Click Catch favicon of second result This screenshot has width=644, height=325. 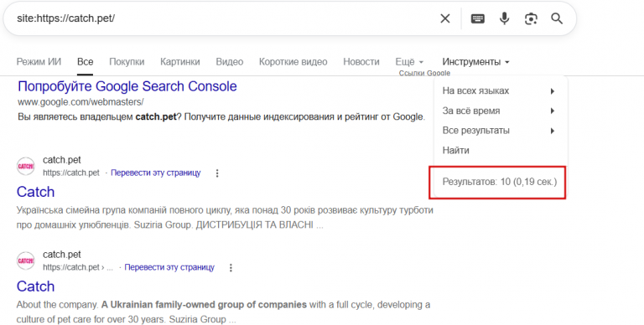[x=26, y=261]
